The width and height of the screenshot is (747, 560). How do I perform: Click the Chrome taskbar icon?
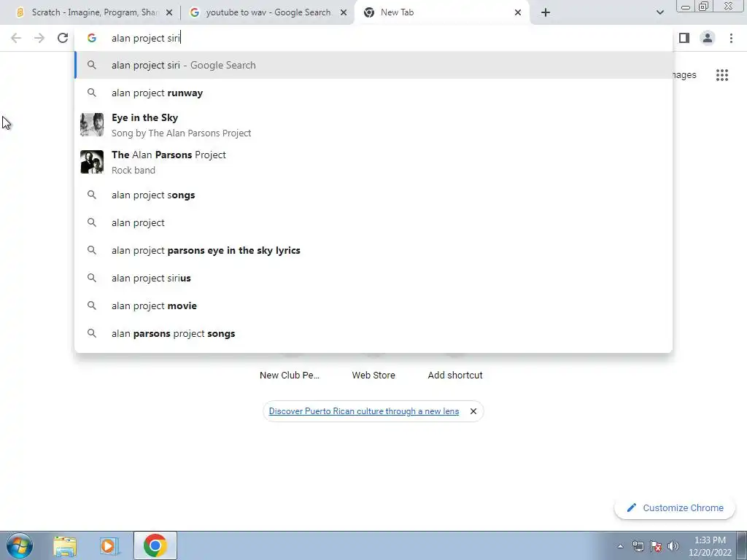click(x=155, y=545)
